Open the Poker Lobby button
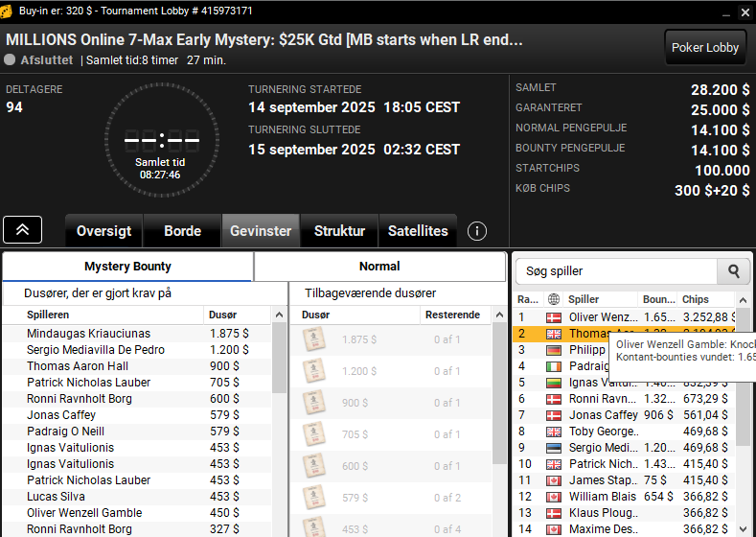Image resolution: width=756 pixels, height=537 pixels. pos(705,47)
